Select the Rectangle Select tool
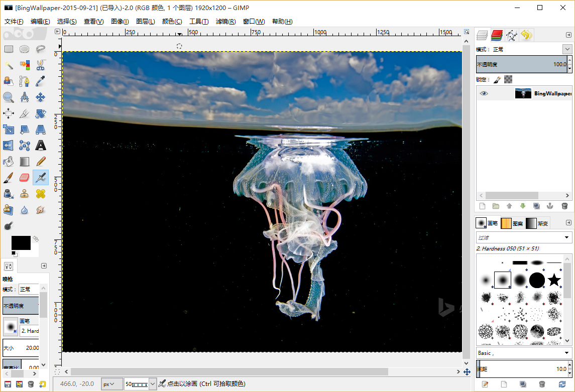The image size is (575, 392). [8, 49]
